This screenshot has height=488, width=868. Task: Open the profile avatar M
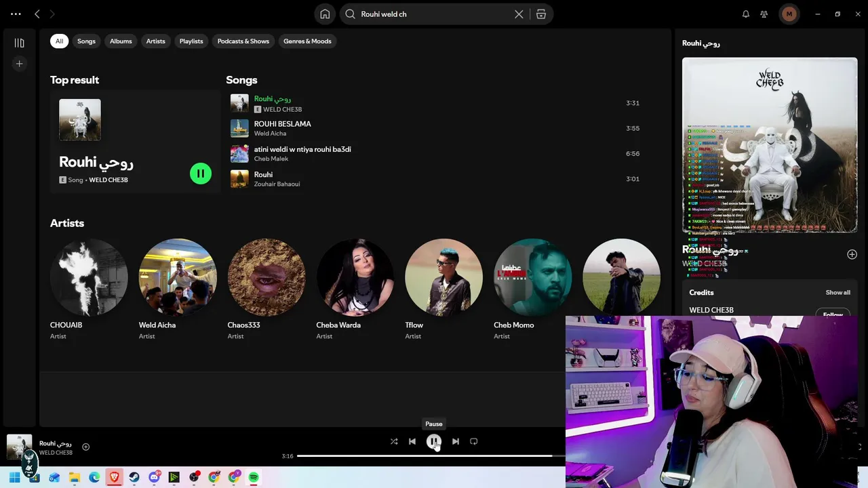tap(789, 14)
